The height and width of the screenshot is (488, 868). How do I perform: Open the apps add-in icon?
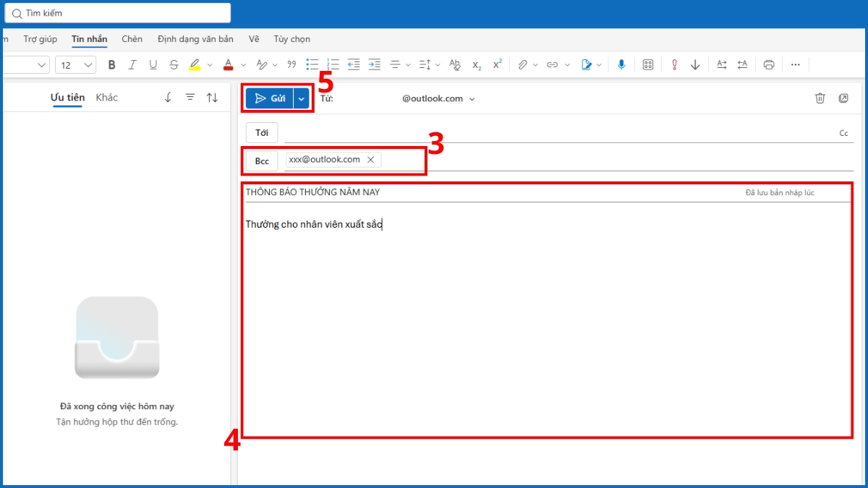tap(648, 65)
